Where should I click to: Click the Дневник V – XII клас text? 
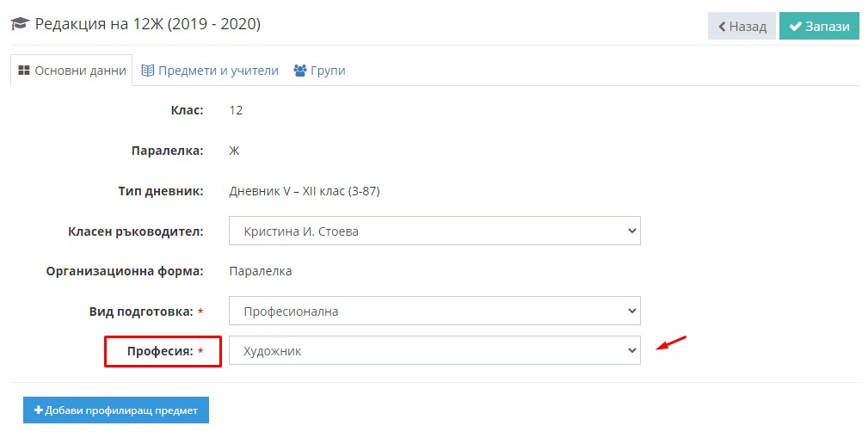tap(305, 191)
